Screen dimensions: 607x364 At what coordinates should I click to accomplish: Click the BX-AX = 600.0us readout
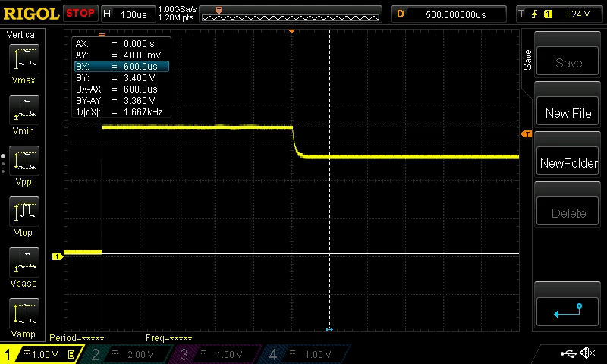point(121,89)
